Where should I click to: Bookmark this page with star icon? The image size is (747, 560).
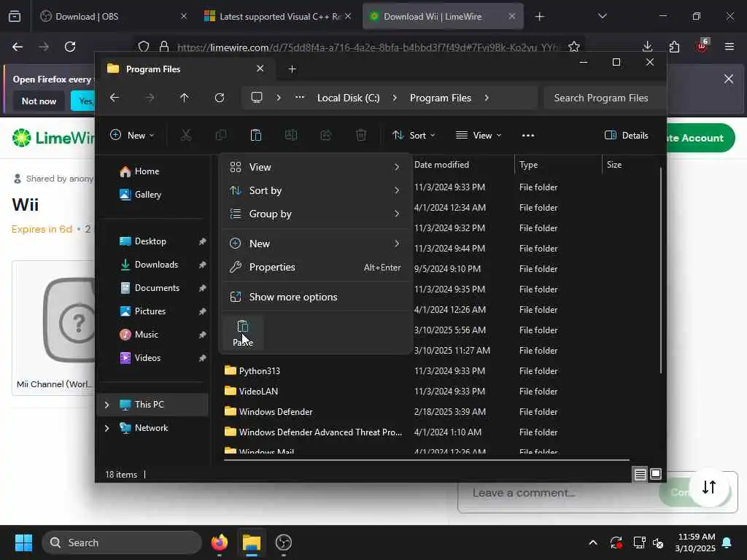pyautogui.click(x=574, y=47)
